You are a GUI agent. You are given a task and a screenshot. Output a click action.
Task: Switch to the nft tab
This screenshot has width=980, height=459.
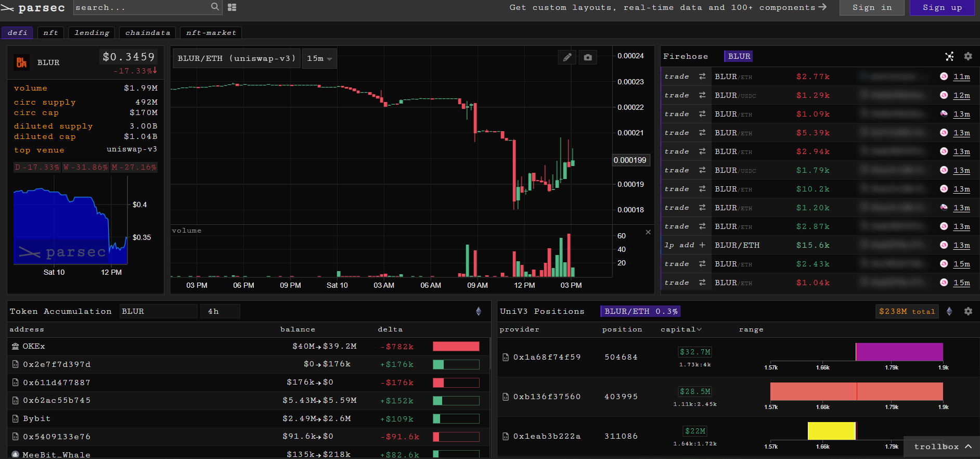tap(50, 33)
